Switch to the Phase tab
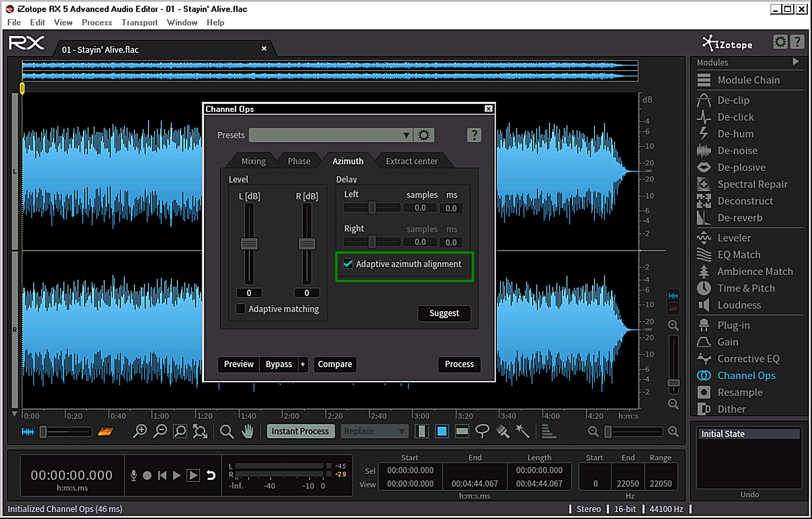Screen dimensions: 812x519 [299, 161]
